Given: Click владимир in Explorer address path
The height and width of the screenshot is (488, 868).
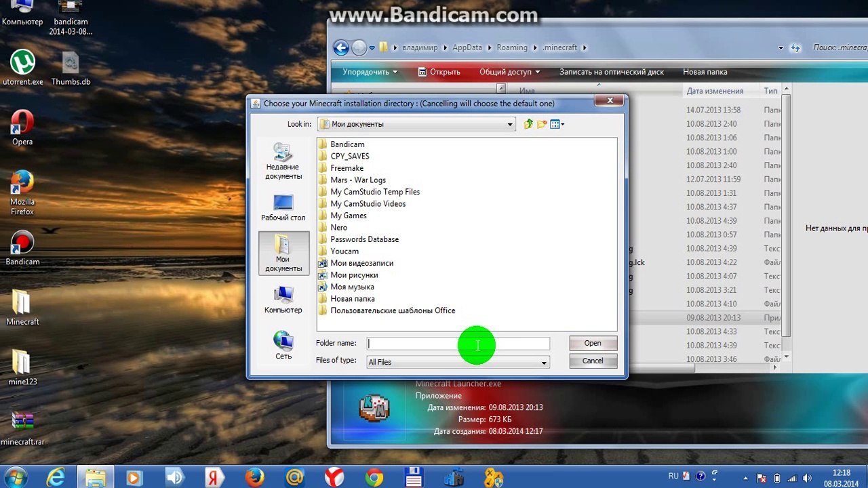Looking at the screenshot, I should (x=420, y=47).
